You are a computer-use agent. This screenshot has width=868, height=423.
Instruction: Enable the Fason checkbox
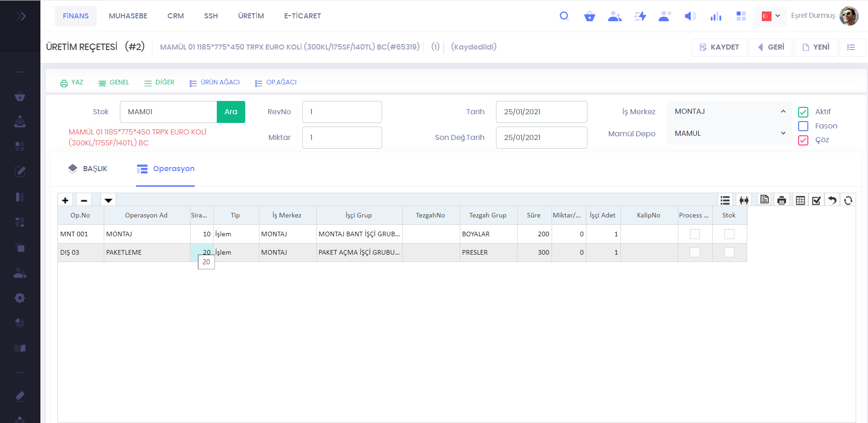click(803, 126)
